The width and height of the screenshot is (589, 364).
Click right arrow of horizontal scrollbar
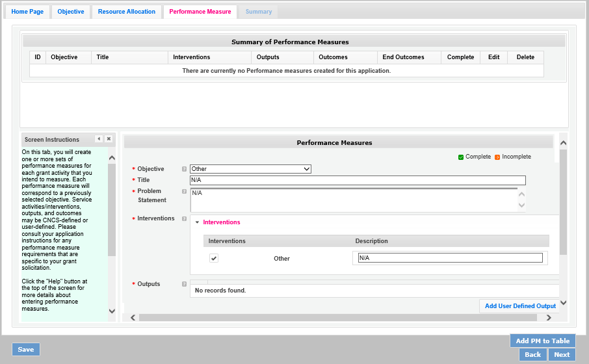point(549,318)
